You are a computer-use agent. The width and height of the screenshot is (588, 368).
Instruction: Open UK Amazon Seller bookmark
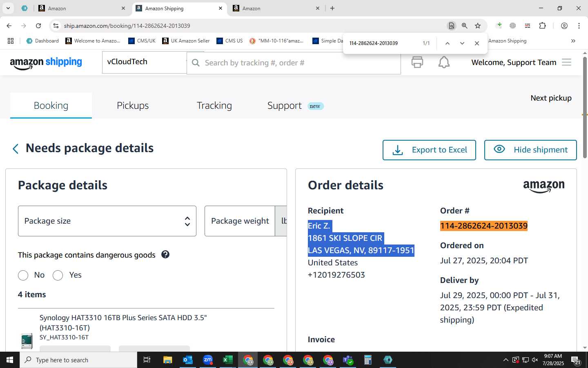(186, 41)
